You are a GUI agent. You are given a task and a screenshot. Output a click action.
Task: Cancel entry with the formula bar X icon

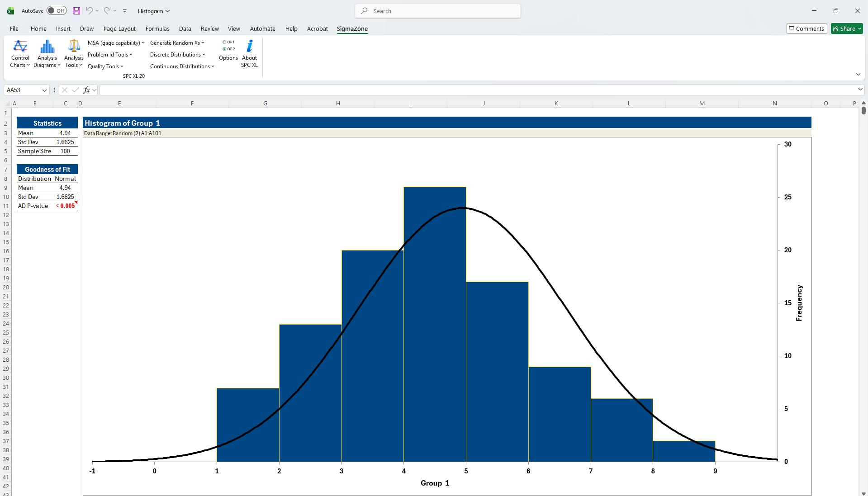(64, 90)
